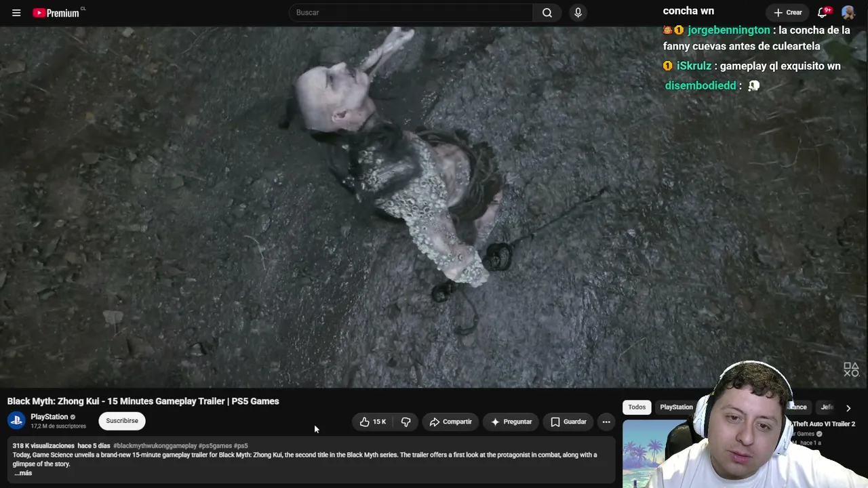Start voice search with the microphone
868x488 pixels.
click(x=578, y=12)
